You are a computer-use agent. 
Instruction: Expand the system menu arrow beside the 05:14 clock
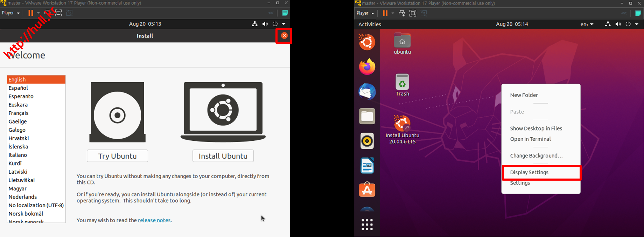(x=637, y=24)
